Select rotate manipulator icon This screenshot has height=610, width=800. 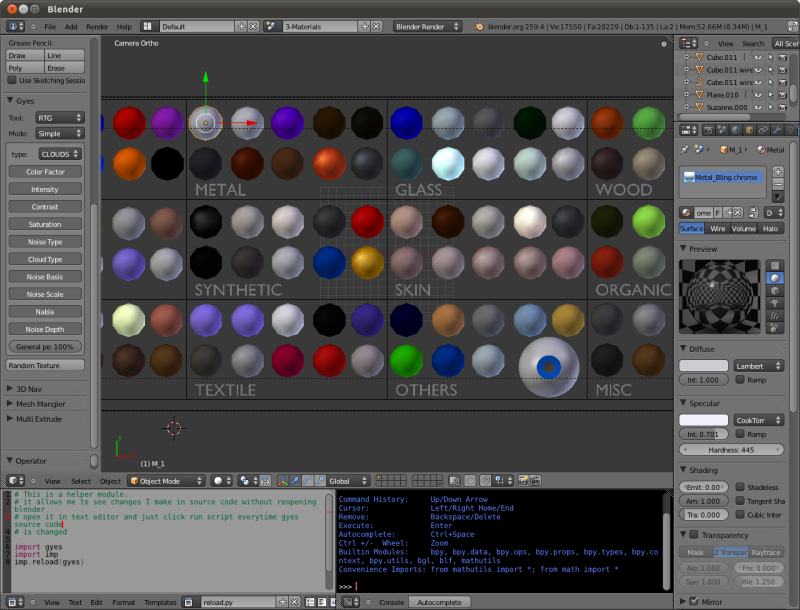coord(308,480)
